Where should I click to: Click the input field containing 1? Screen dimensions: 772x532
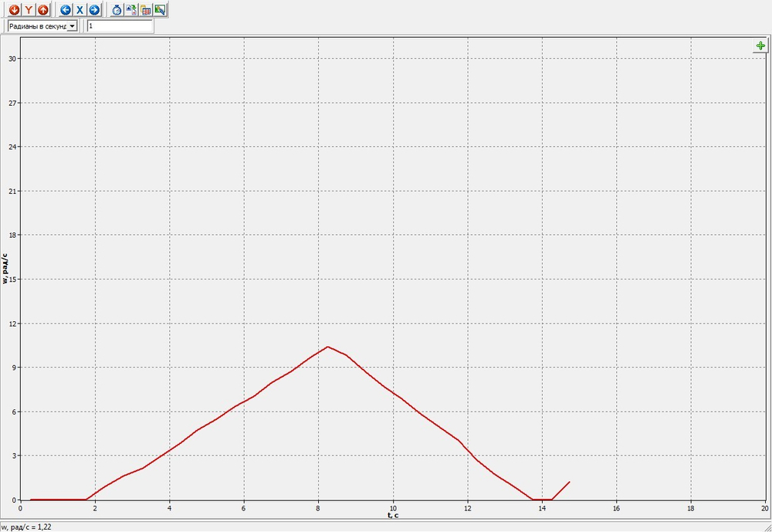[x=120, y=26]
